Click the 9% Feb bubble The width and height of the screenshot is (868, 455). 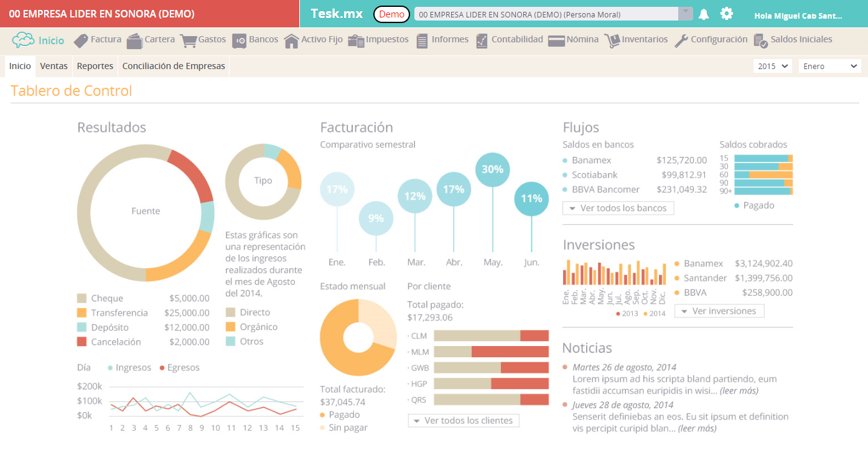tap(376, 218)
